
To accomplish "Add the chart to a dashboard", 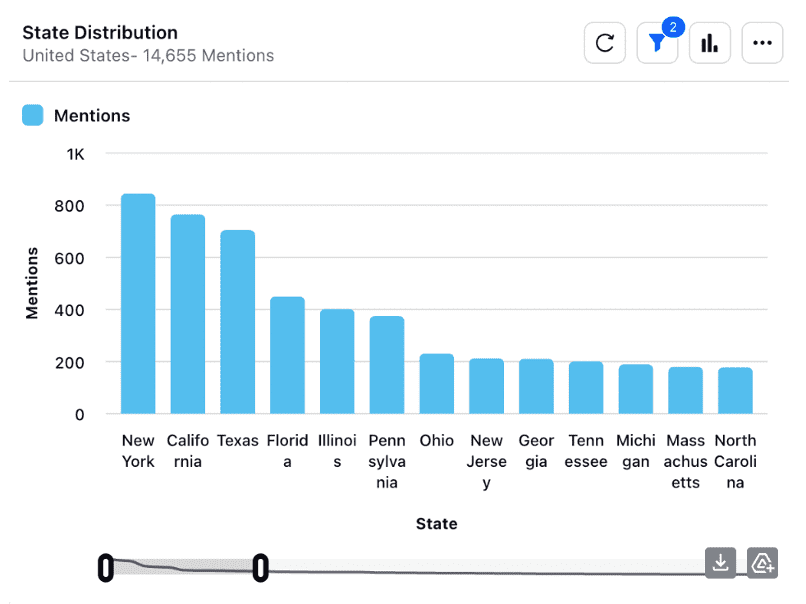I will (762, 563).
